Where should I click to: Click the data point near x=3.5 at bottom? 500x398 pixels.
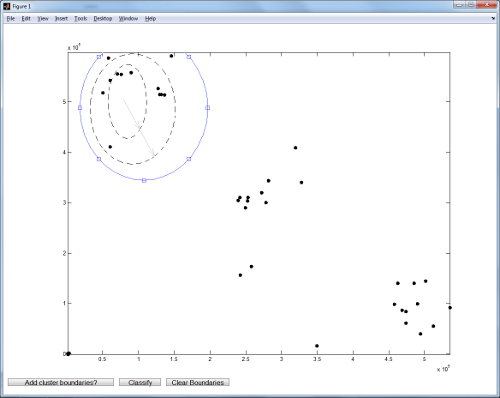pyautogui.click(x=317, y=346)
